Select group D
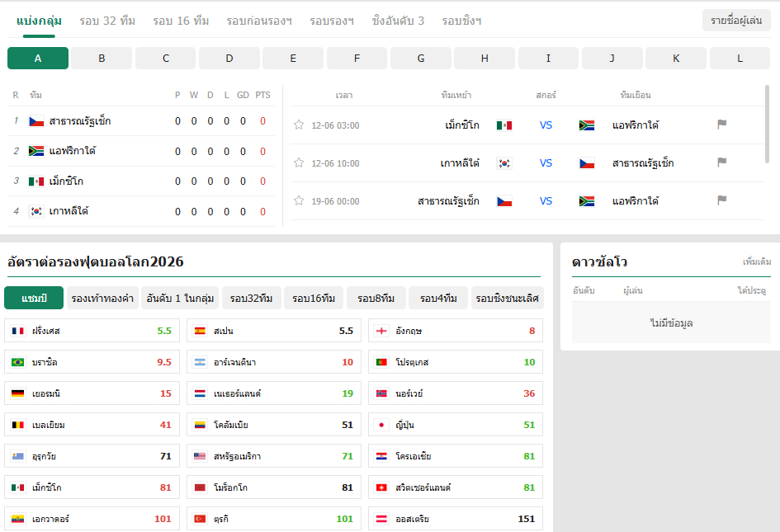 click(x=229, y=59)
